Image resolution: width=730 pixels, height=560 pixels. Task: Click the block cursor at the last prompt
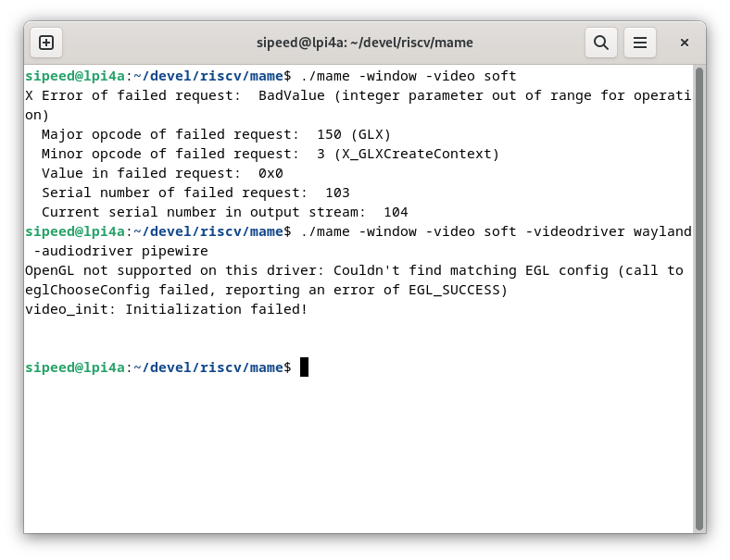tap(304, 367)
